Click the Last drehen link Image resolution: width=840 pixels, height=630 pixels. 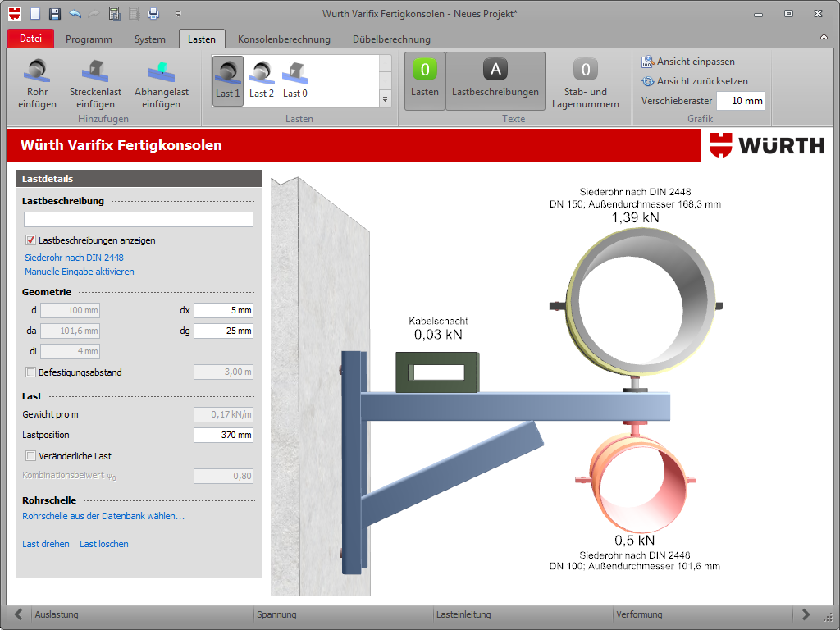coord(46,544)
